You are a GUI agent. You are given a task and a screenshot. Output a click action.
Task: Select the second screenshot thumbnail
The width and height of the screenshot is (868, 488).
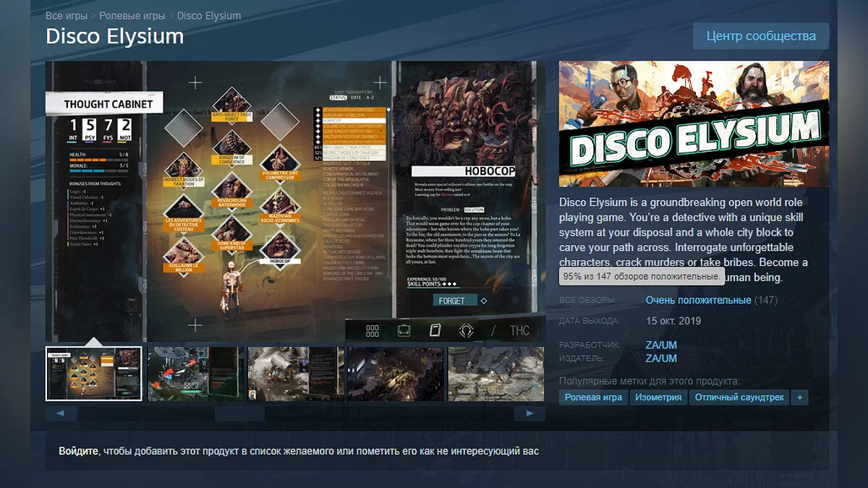[195, 374]
